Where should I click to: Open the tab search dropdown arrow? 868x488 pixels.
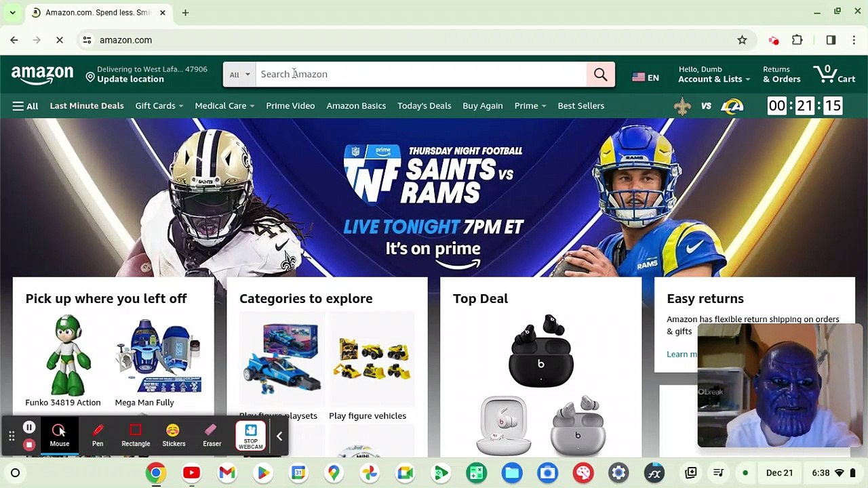[x=12, y=12]
